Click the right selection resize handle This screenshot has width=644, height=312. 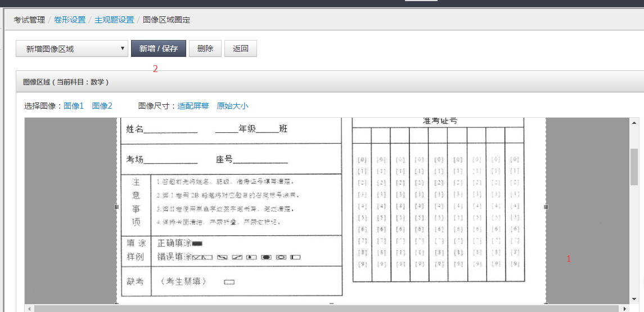pos(546,207)
